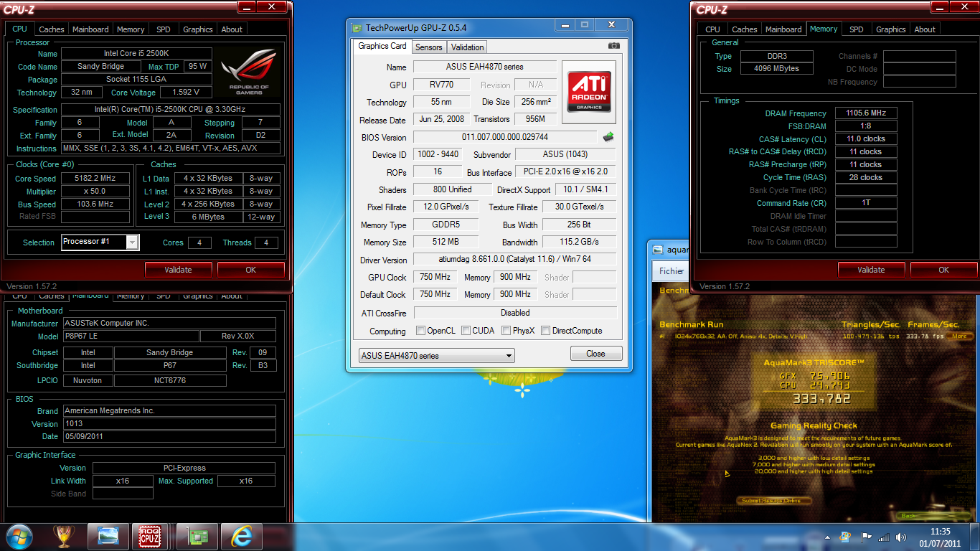
Task: Click the network signal tray icon
Action: pyautogui.click(x=884, y=537)
